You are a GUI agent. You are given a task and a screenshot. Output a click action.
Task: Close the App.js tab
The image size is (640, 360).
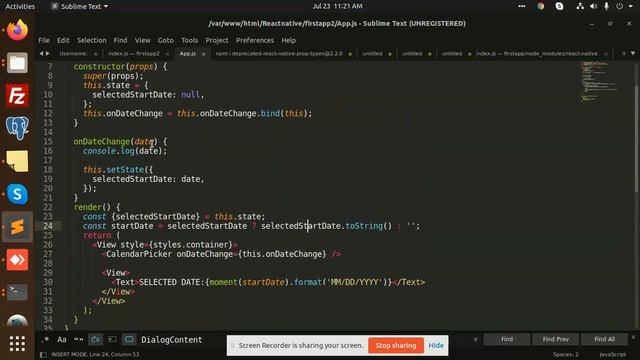click(x=203, y=54)
